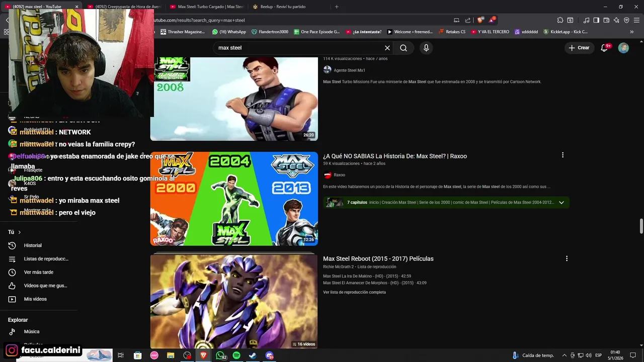Click the Crear button

coord(579,48)
